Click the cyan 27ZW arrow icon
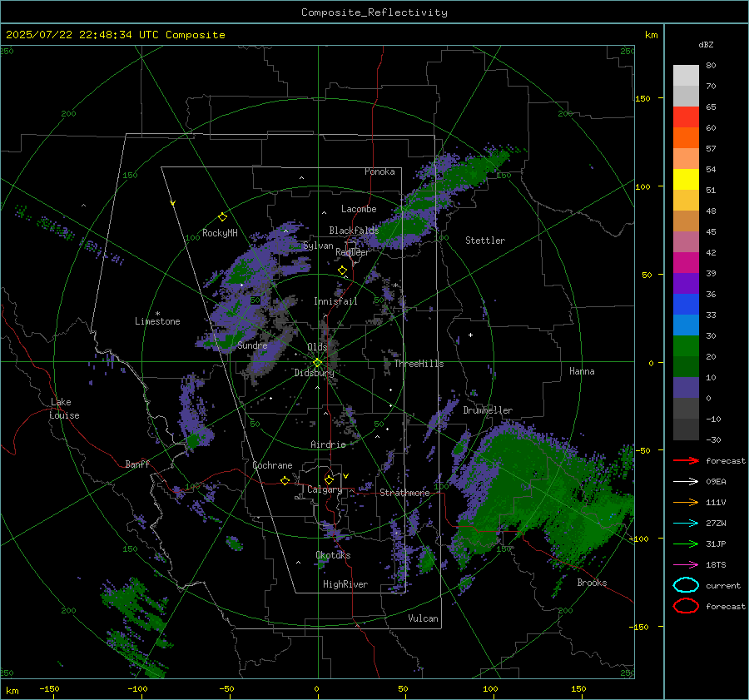Image resolution: width=749 pixels, height=700 pixels. point(686,524)
